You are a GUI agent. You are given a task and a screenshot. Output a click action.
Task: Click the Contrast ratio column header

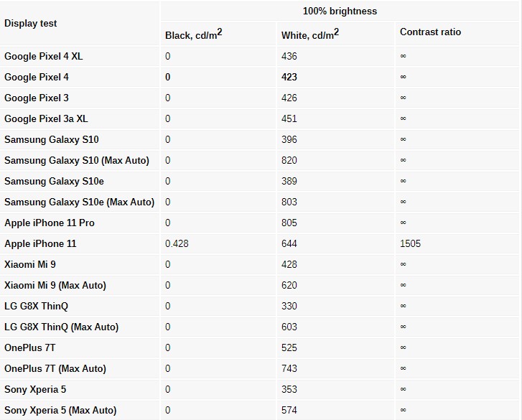pos(430,32)
